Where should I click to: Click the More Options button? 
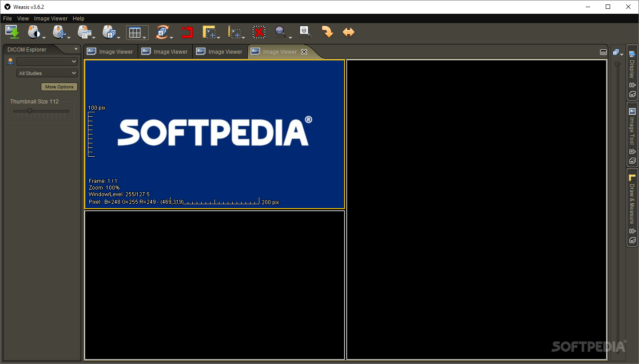60,87
